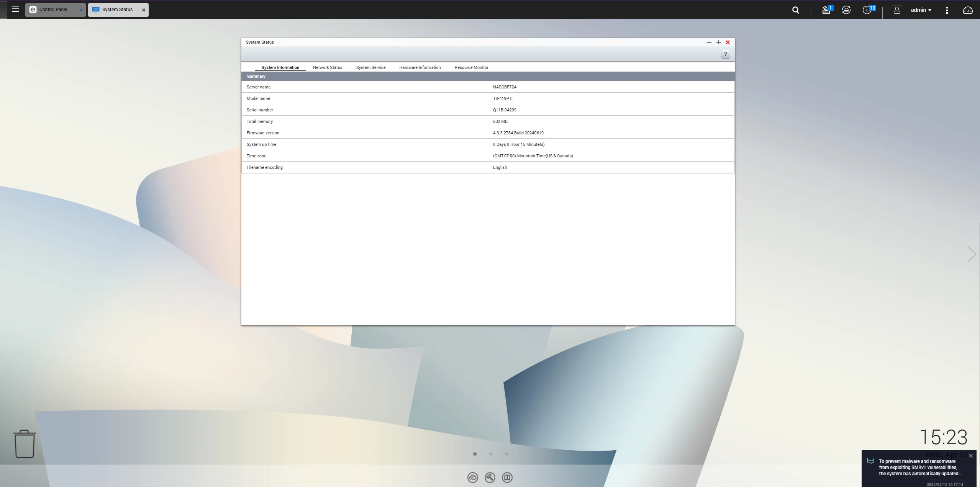Click the Time zone label

256,156
